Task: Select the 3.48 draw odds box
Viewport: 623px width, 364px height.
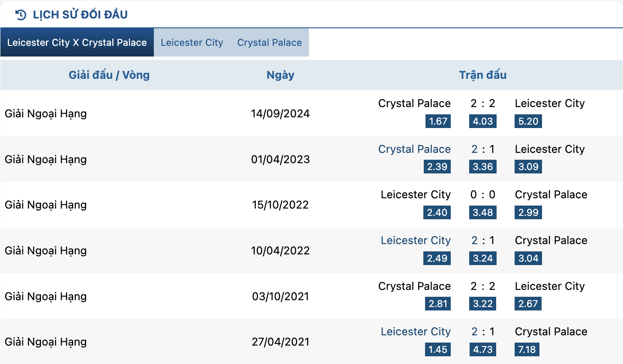Action: click(482, 212)
